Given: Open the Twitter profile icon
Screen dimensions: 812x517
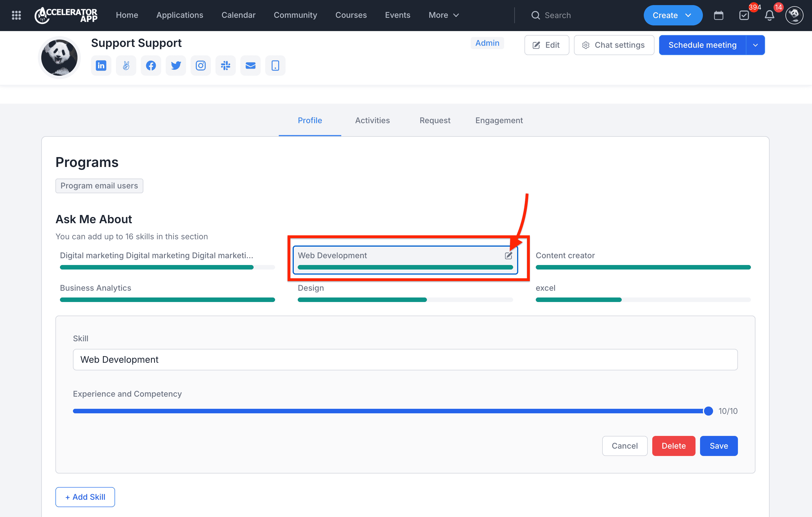Looking at the screenshot, I should click(x=176, y=65).
